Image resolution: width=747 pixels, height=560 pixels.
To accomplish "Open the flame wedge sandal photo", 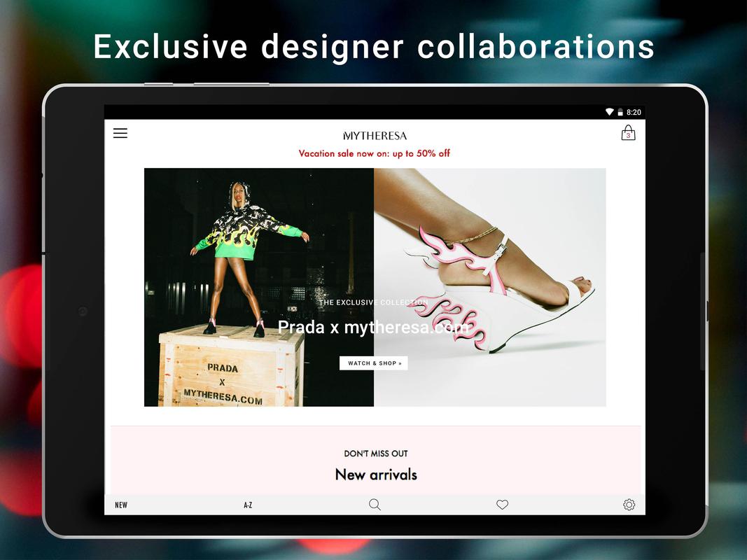I will point(490,287).
